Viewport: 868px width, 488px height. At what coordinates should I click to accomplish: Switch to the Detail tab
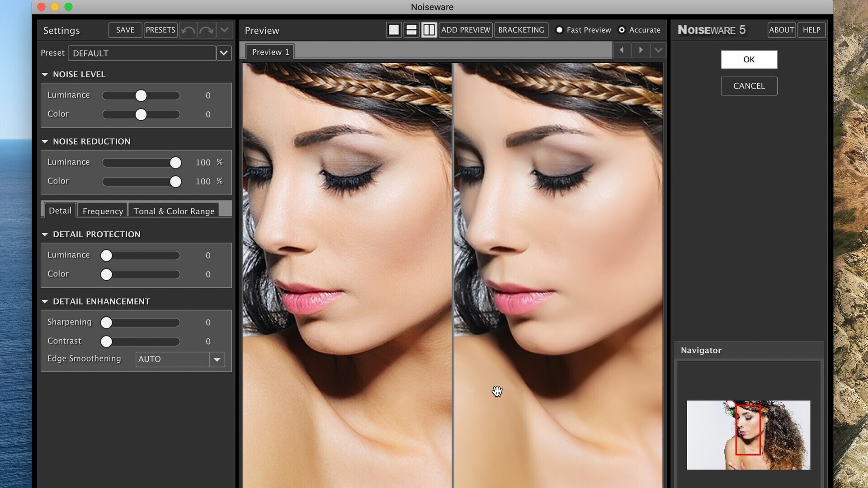tap(60, 211)
